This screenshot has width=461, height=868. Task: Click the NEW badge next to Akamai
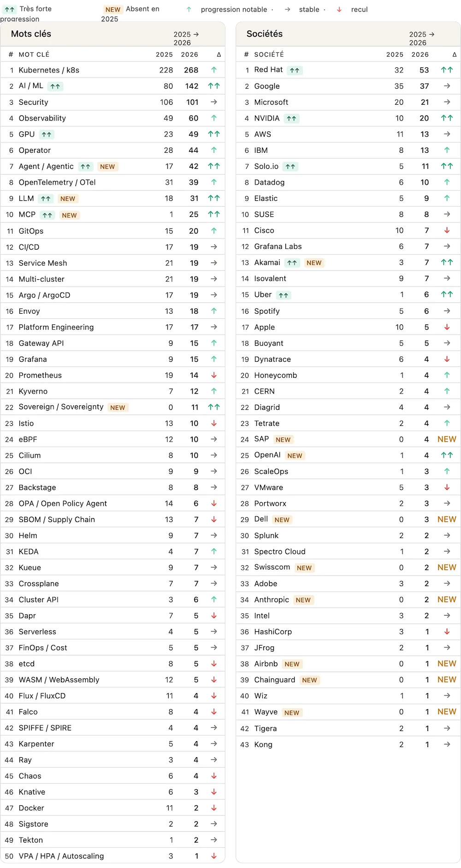tap(314, 263)
